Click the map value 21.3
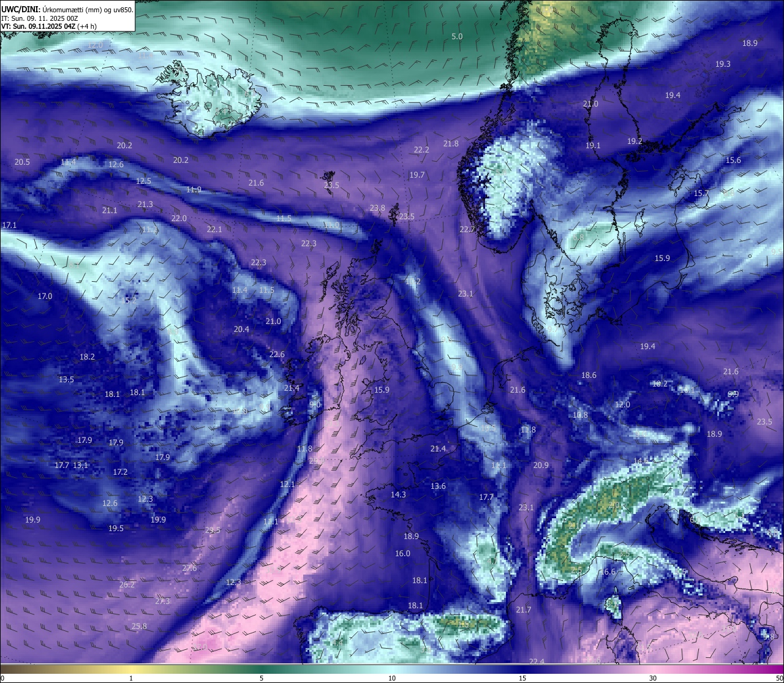This screenshot has width=784, height=683. pyautogui.click(x=145, y=204)
